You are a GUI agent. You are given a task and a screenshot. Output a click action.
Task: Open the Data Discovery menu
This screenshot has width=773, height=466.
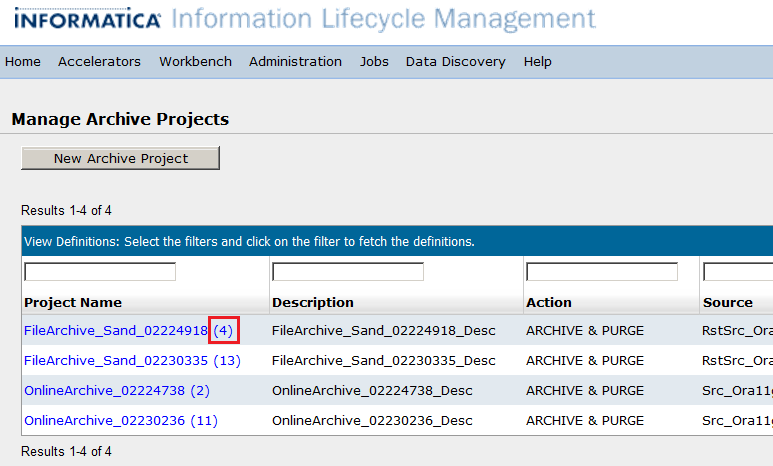456,62
